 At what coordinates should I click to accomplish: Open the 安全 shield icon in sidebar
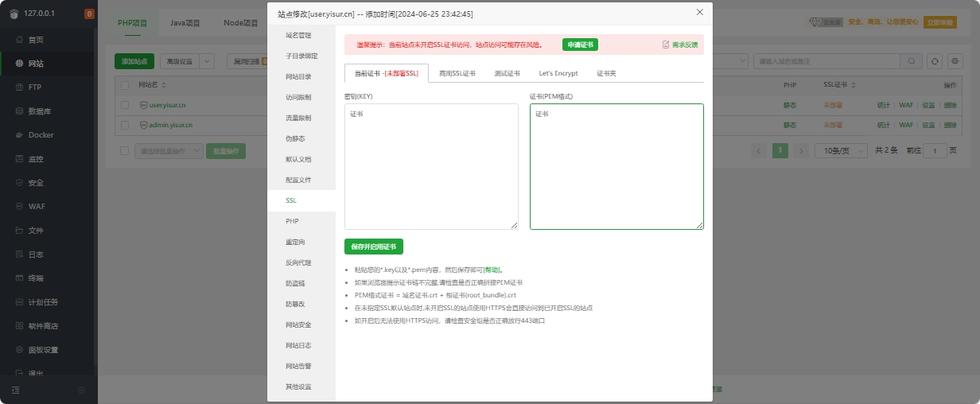[19, 183]
